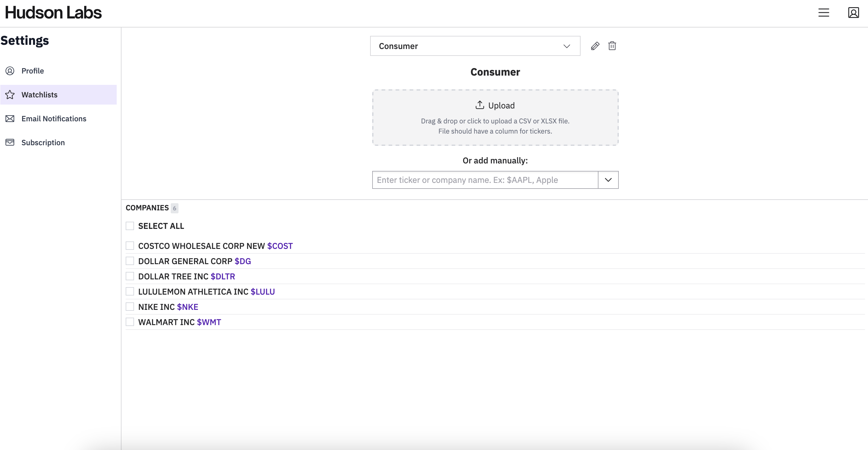Expand the ticker search dropdown arrow

tap(608, 180)
